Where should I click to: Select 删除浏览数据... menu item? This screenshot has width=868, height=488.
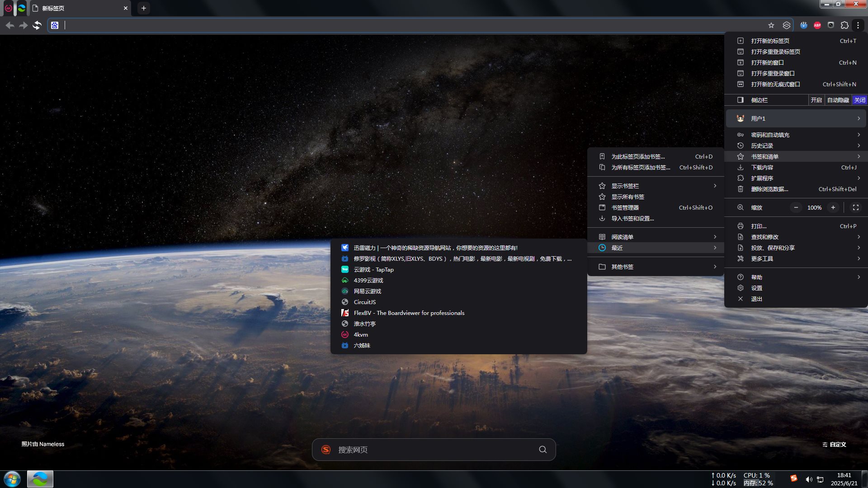796,189
